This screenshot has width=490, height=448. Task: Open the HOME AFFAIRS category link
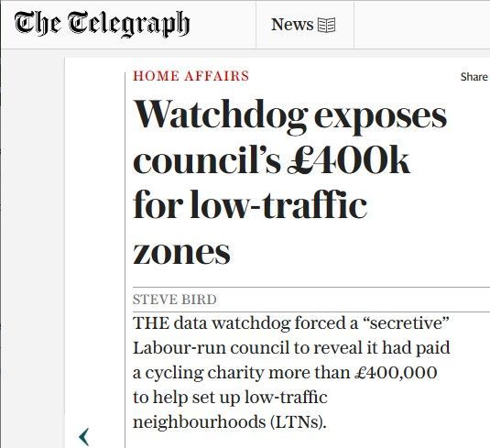point(191,76)
